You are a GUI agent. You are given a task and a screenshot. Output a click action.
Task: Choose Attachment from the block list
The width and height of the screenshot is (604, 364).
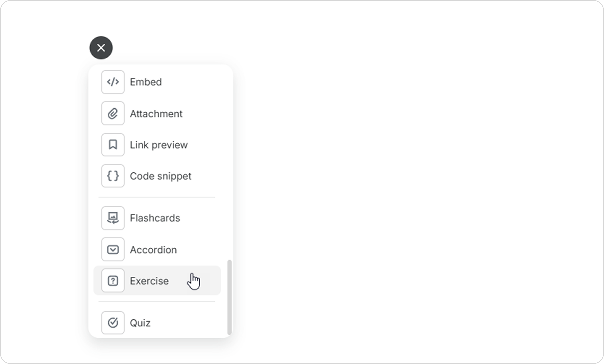[x=156, y=114]
